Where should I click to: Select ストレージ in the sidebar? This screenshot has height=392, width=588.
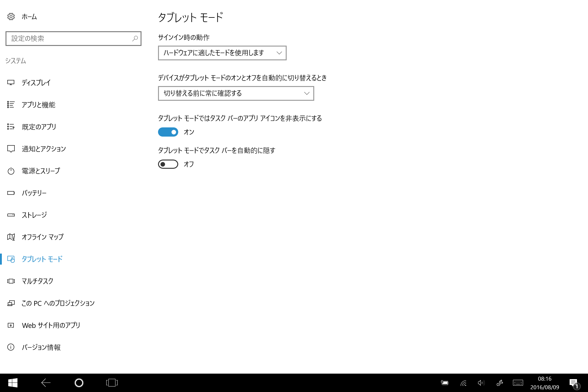point(34,215)
